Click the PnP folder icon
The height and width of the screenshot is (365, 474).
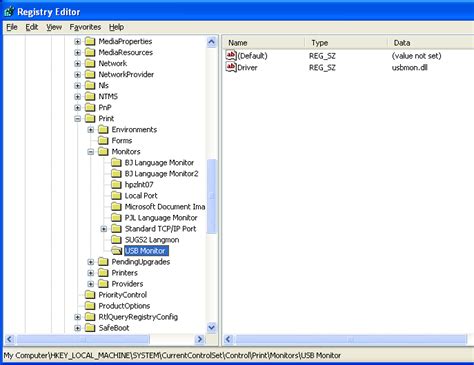90,107
